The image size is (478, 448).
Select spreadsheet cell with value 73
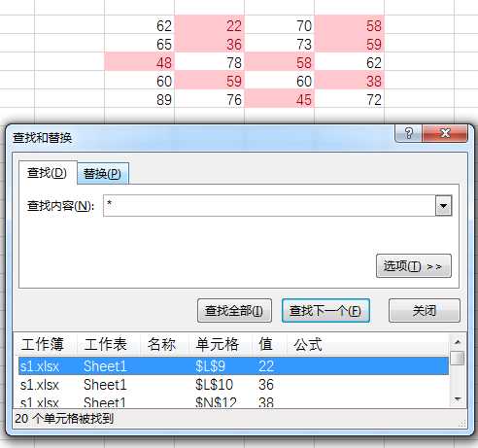click(x=280, y=44)
